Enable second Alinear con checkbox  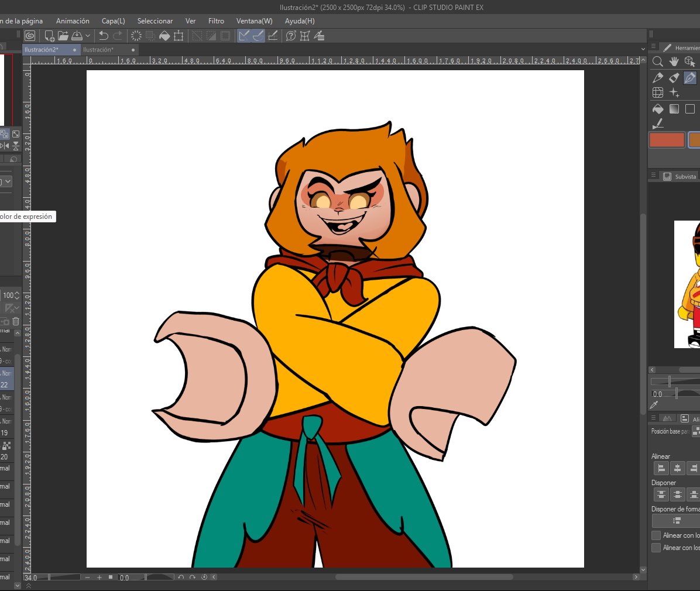click(x=656, y=548)
